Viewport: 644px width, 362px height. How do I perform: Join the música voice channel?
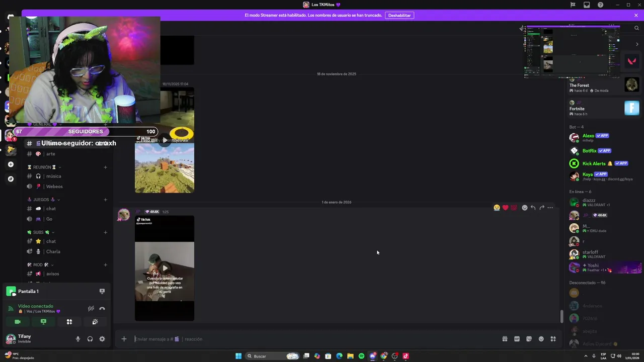pos(67,176)
